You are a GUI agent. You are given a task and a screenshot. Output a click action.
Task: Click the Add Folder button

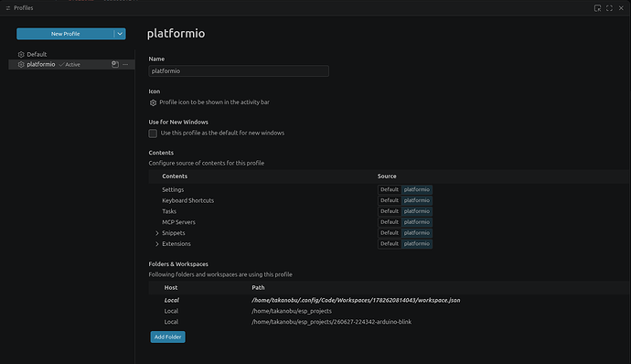(x=168, y=337)
